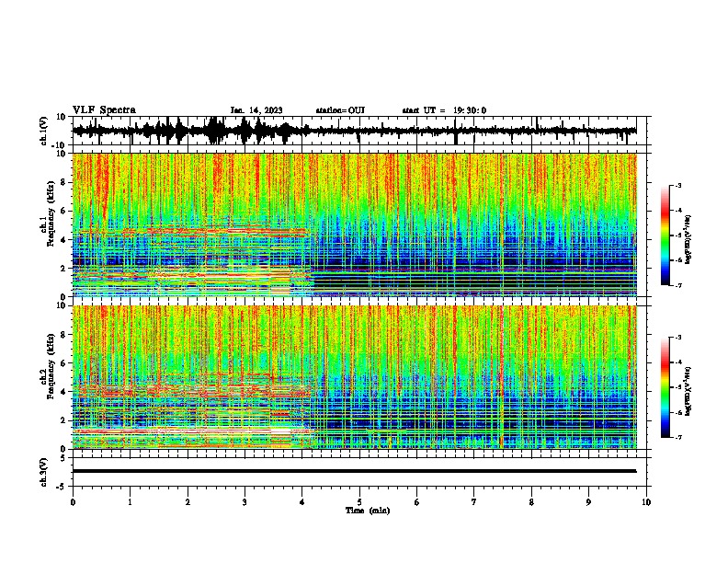Image resolution: width=728 pixels, height=563 pixels.
Task: Click the "5" tick on the ch.3(V) axis
Action: click(x=63, y=457)
